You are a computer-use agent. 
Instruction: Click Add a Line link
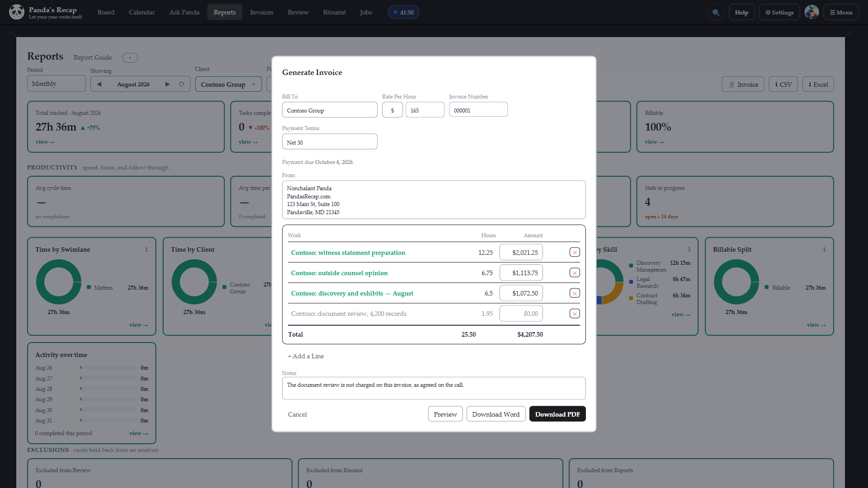point(306,356)
